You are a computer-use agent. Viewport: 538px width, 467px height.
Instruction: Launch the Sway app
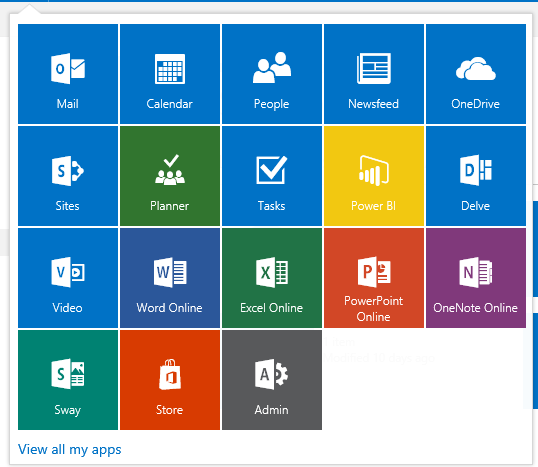68,380
